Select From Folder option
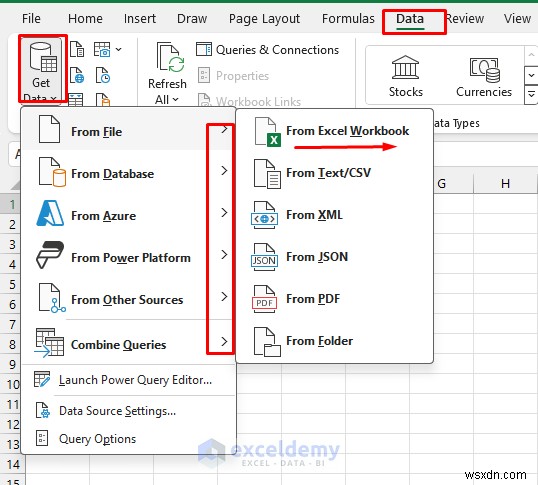Viewport: 538px width, 485px height. pos(335,341)
